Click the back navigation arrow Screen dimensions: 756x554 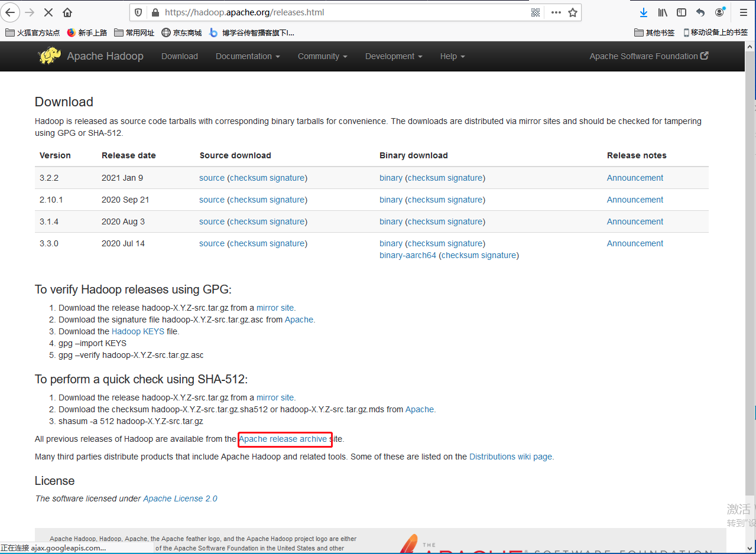click(10, 12)
